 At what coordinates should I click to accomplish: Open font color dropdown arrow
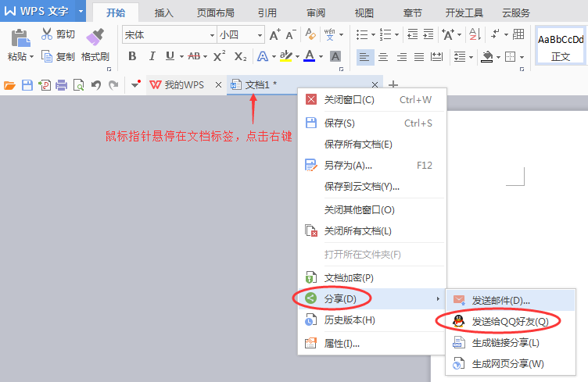pos(321,57)
